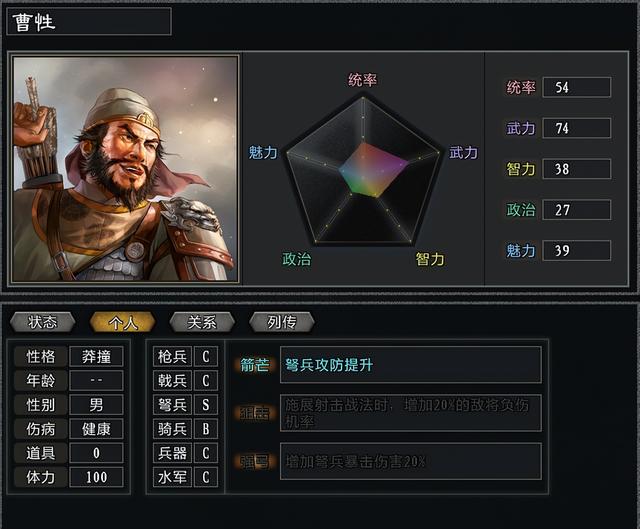
Task: Click the 政治 stat value 27
Action: point(576,210)
